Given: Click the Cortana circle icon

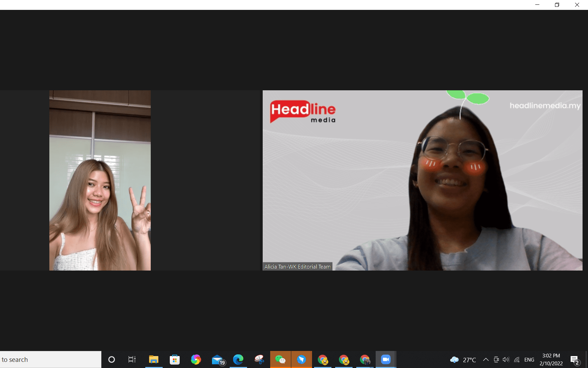Looking at the screenshot, I should pyautogui.click(x=112, y=359).
